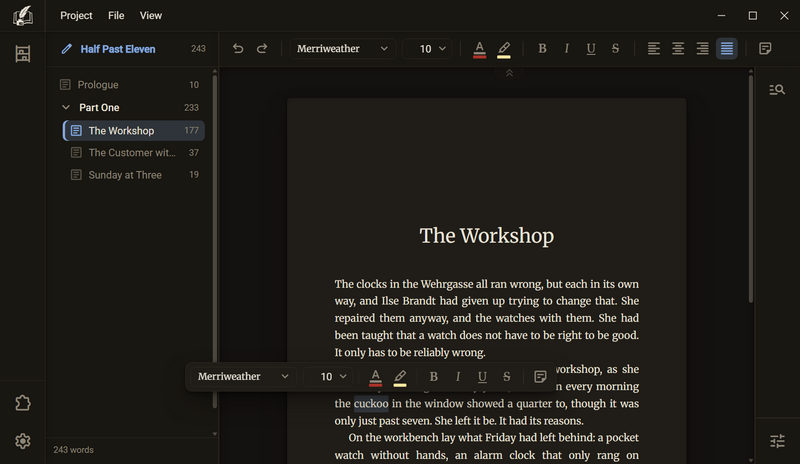Click the 243 count beside Half Past Eleven
Viewport: 800px width, 464px height.
click(x=198, y=49)
